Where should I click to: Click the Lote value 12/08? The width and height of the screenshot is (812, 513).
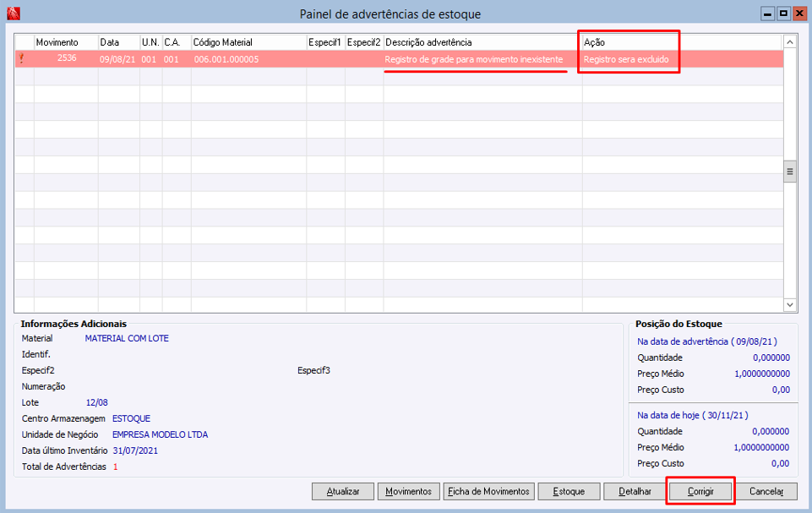pos(97,402)
